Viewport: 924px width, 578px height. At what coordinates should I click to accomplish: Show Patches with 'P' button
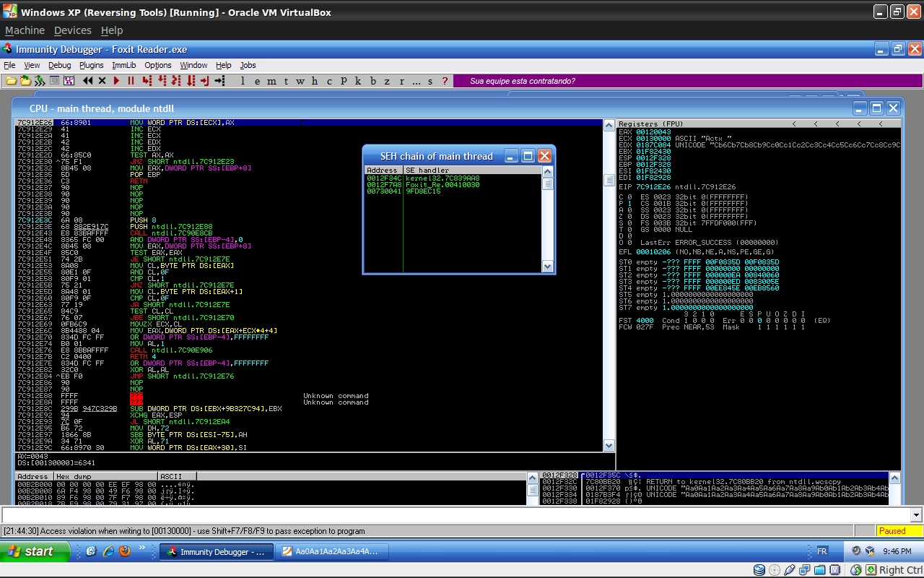coord(344,80)
